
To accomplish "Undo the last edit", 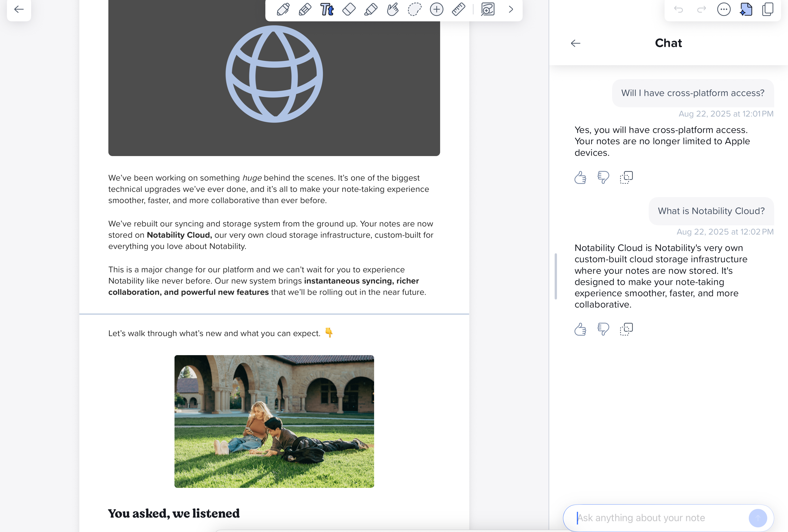I will (x=678, y=10).
